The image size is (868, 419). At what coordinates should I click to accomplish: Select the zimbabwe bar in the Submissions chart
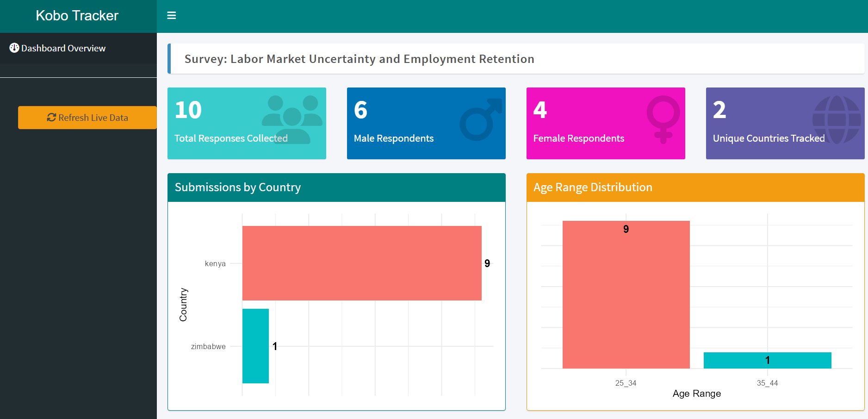(x=255, y=346)
